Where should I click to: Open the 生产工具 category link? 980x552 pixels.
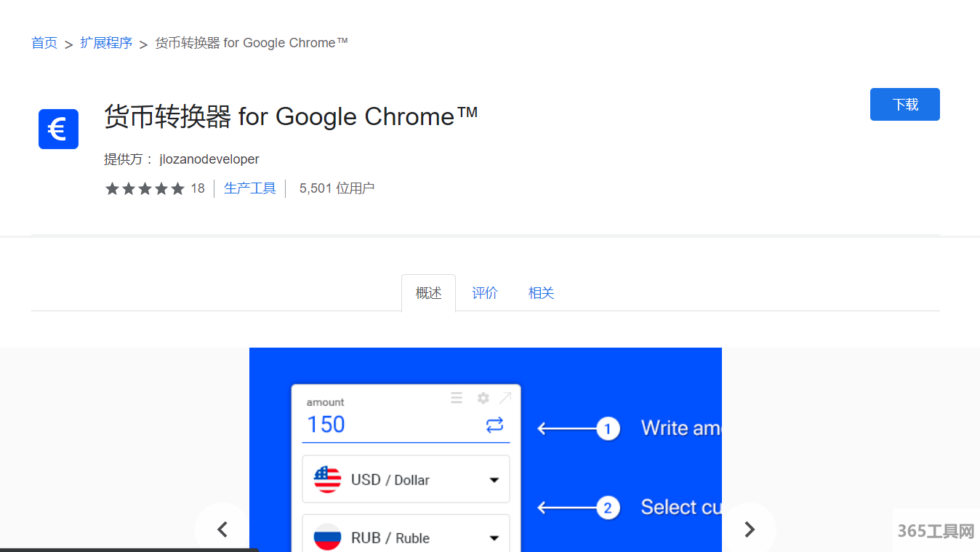[x=250, y=189]
